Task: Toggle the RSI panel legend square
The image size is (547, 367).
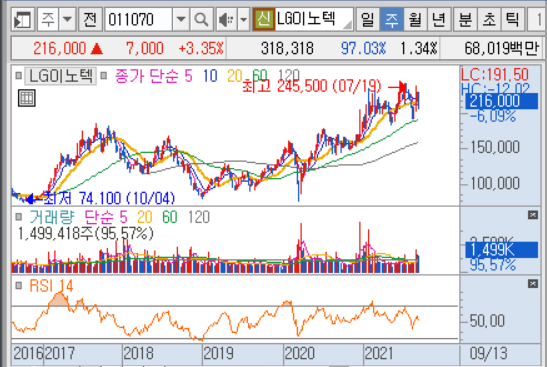Action: (19, 286)
